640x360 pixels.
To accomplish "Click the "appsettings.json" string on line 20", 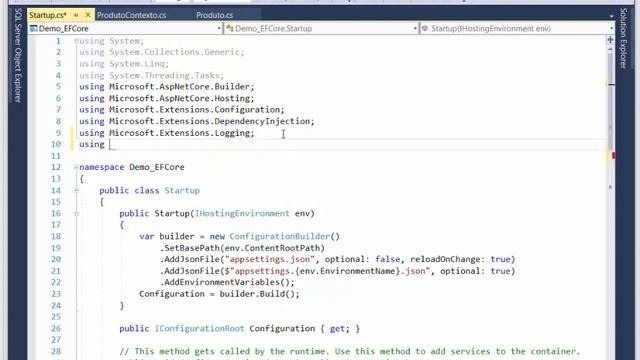I will (270, 260).
